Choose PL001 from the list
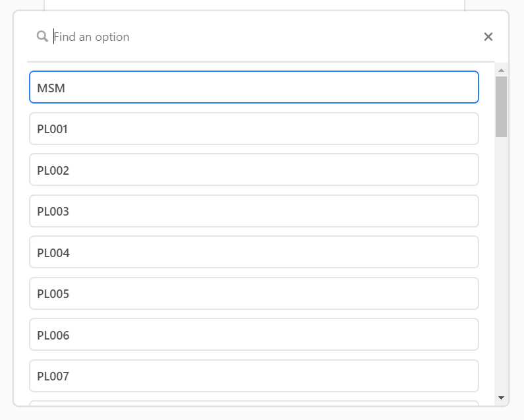Screen dimensions: 524x420 (254, 129)
